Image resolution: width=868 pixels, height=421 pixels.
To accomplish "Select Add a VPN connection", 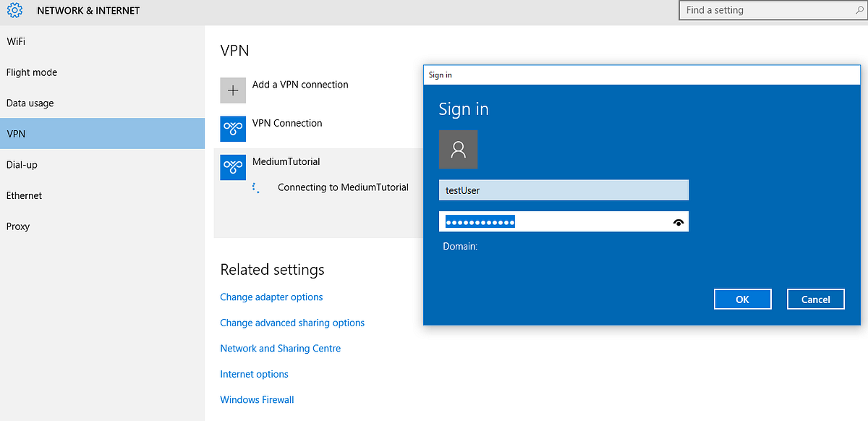I will (300, 85).
